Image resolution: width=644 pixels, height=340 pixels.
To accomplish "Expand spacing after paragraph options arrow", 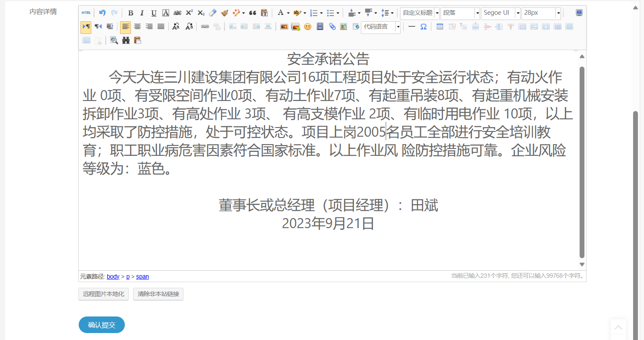I will (376, 13).
